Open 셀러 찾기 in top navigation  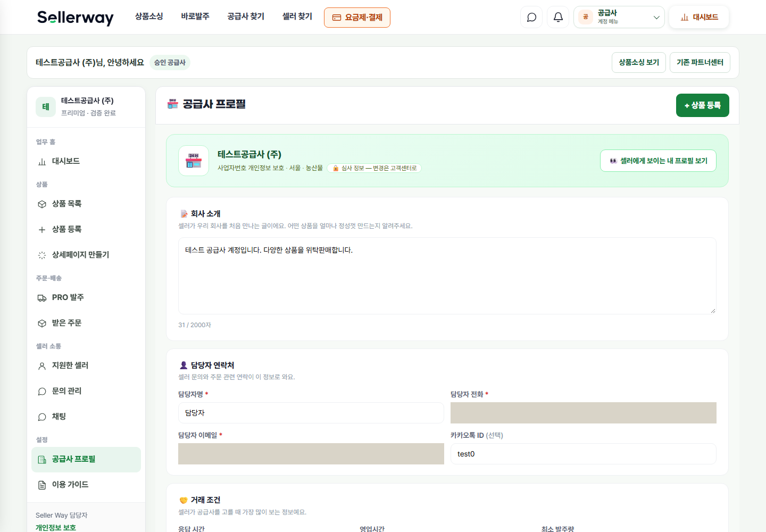click(297, 16)
